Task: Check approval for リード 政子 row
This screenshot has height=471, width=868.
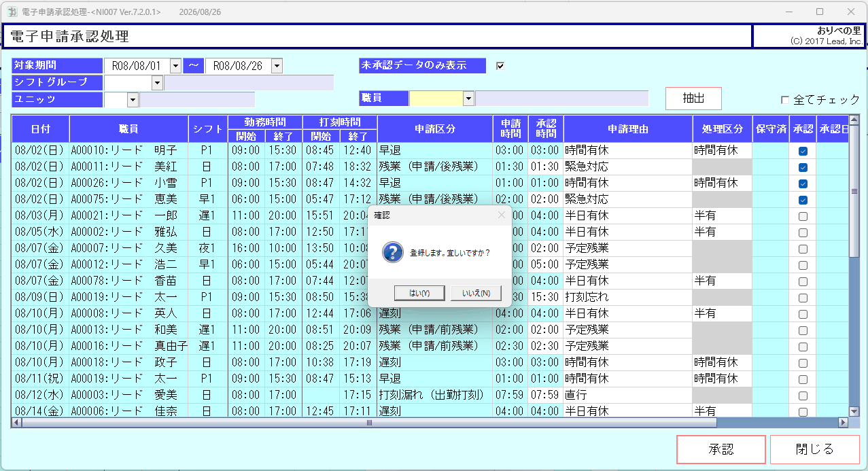Action: (803, 363)
